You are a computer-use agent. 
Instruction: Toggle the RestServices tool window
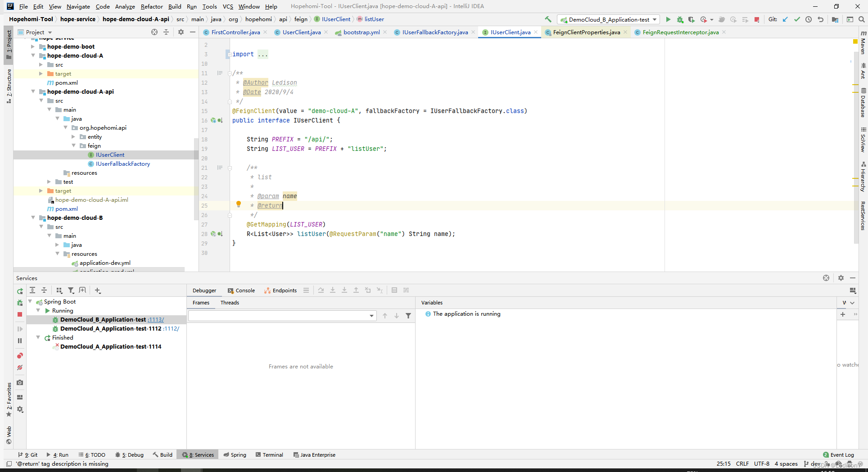click(x=863, y=215)
